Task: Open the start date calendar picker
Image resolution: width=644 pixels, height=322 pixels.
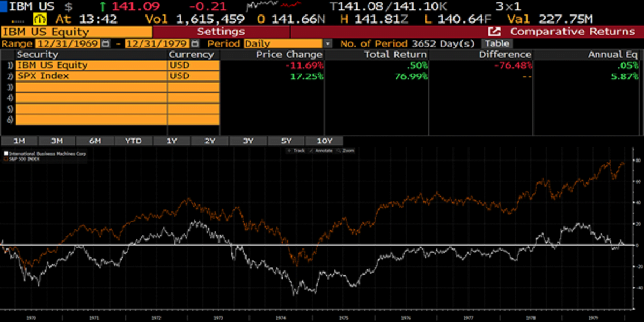Action: 105,43
